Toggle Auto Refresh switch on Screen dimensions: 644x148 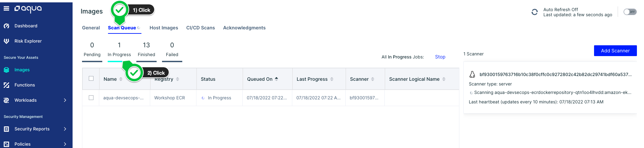click(x=630, y=12)
